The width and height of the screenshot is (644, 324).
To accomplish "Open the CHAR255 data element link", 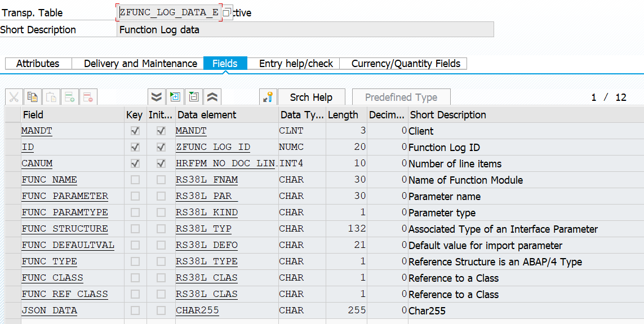I will pyautogui.click(x=197, y=310).
